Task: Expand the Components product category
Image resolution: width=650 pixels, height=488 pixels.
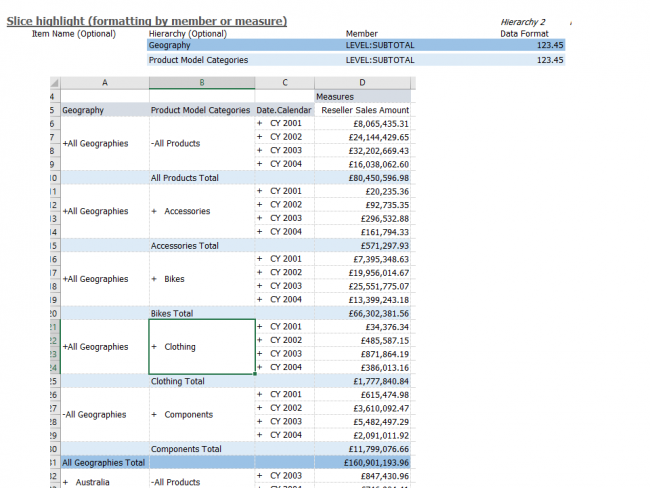Action: click(x=154, y=415)
